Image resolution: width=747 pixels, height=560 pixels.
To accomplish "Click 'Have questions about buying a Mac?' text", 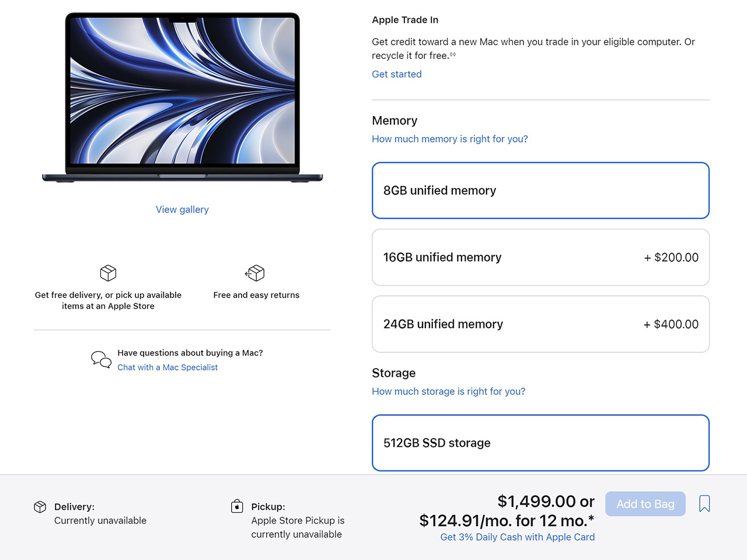I will coord(190,353).
